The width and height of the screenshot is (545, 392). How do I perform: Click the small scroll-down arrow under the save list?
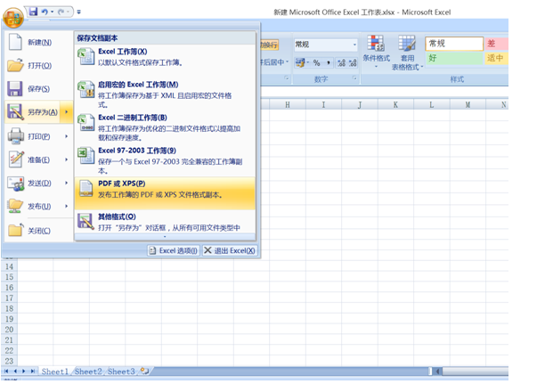pos(165,237)
